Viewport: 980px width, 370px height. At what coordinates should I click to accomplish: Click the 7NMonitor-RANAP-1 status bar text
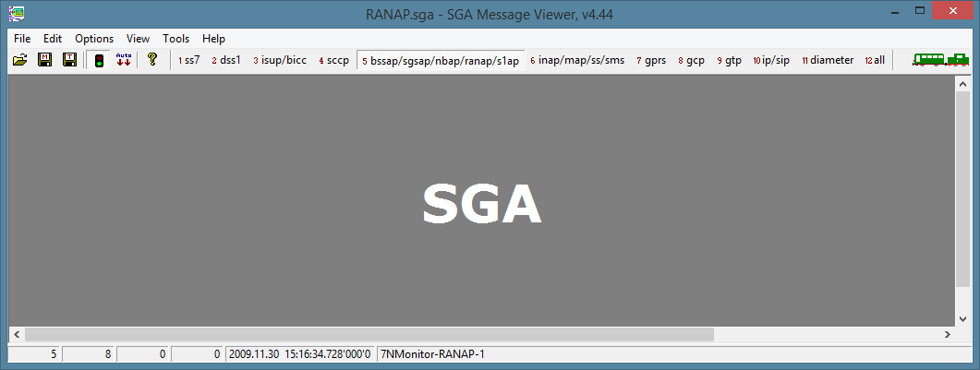(x=432, y=354)
